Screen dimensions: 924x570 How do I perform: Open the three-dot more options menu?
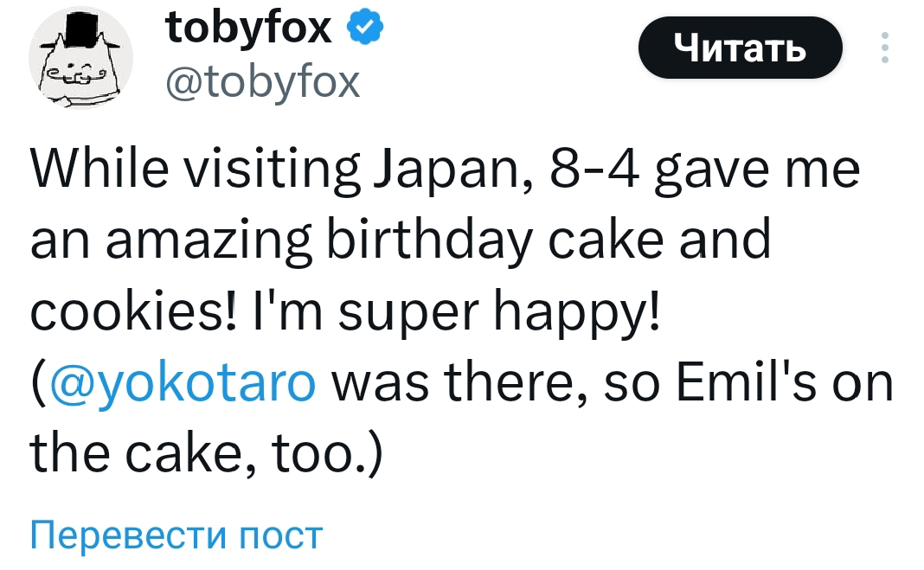coord(883,48)
